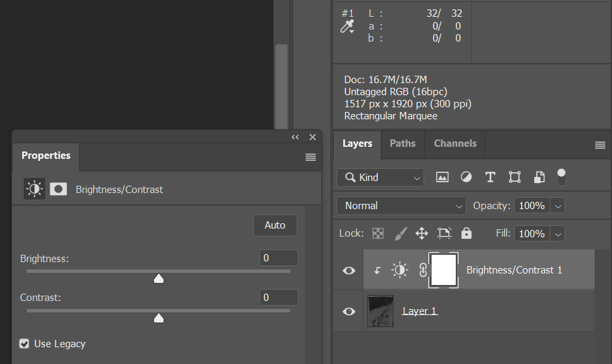Image resolution: width=612 pixels, height=364 pixels.
Task: Click the clipping arrow on Brightness/Contrast 1
Action: click(x=377, y=270)
